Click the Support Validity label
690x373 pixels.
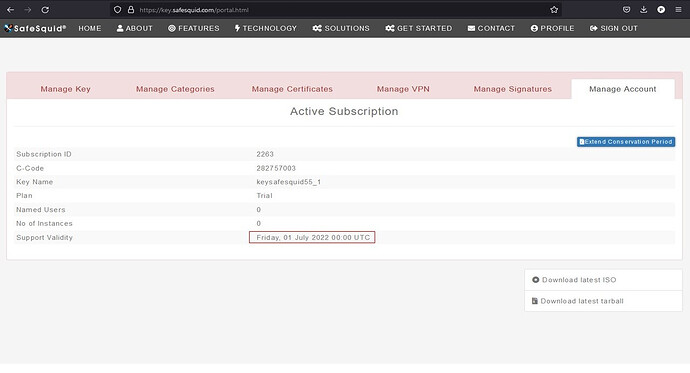[44, 237]
